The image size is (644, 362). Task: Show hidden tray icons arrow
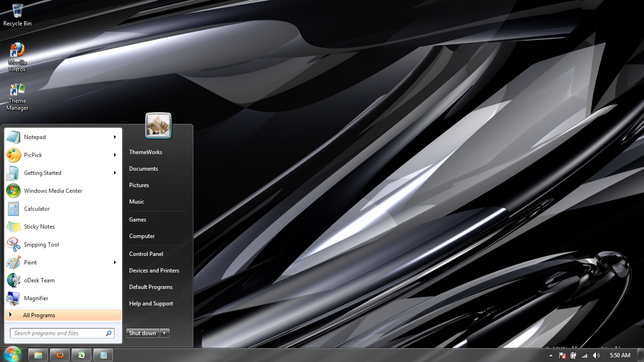551,355
